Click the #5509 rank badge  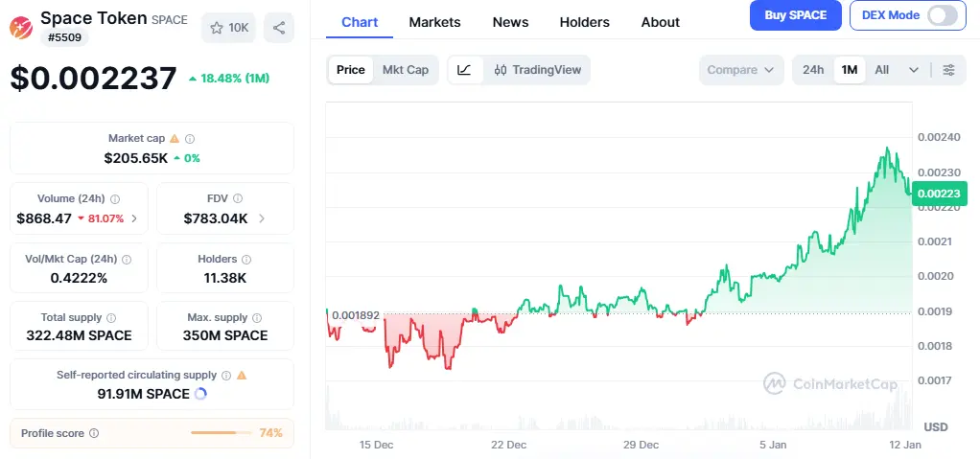[65, 37]
